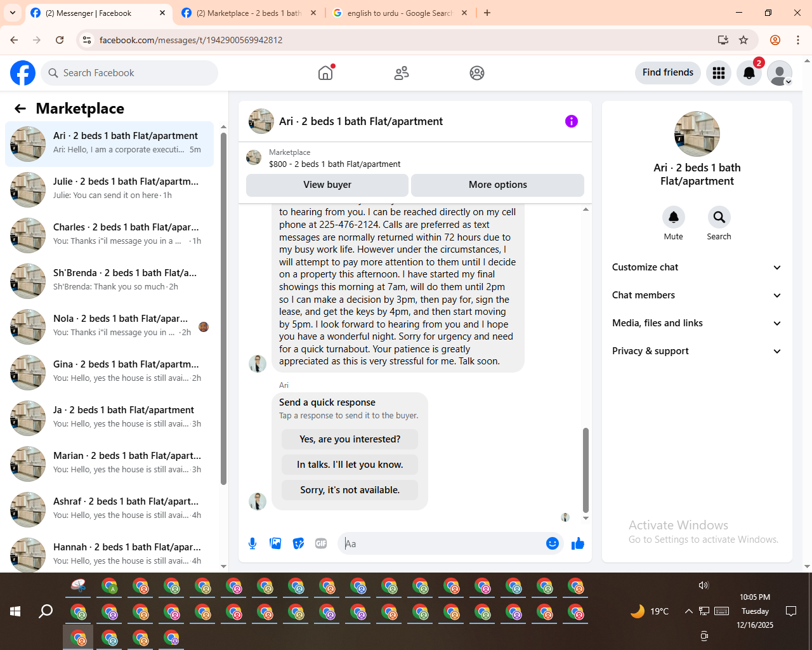Switch to english to urdu Google tab
Screen dimensions: 812x650
coord(400,13)
